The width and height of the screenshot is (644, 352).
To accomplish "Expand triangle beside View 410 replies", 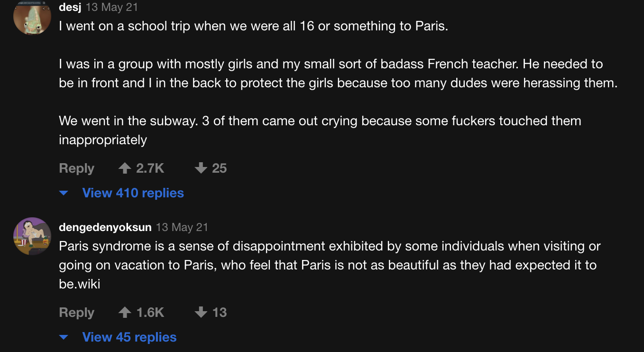I will tap(64, 194).
